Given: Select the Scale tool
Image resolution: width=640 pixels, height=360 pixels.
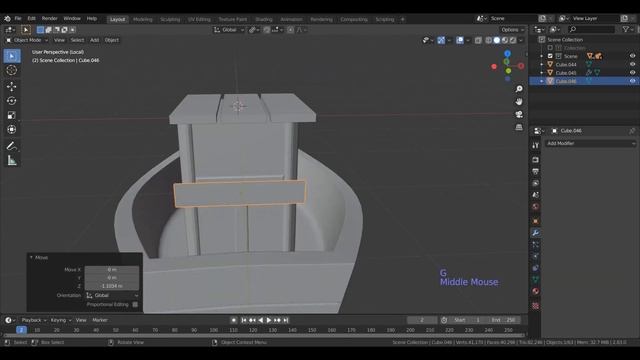Looking at the screenshot, I should [12, 115].
